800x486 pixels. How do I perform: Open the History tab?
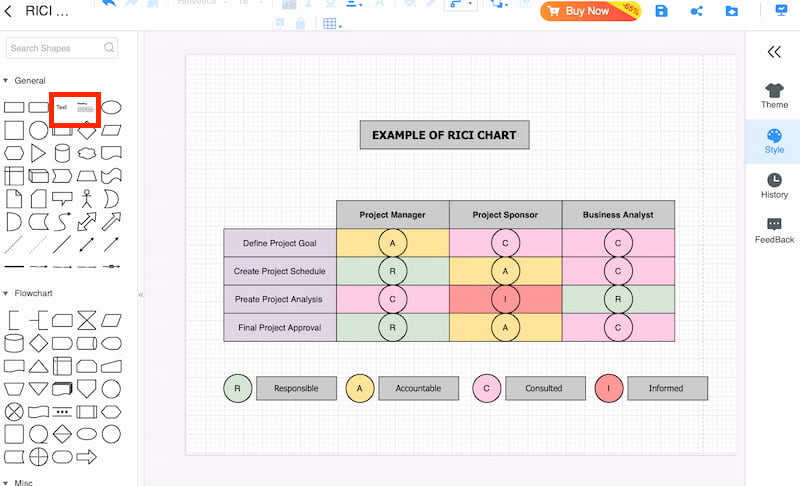[x=774, y=186]
